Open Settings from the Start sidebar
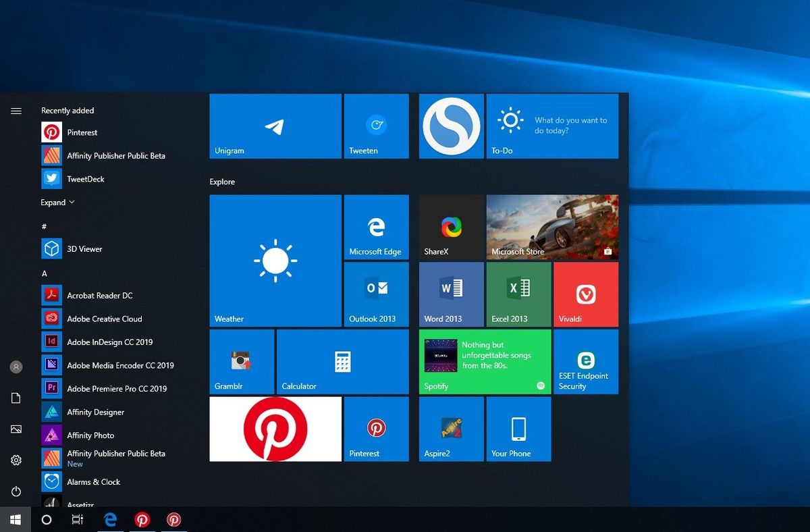 pyautogui.click(x=16, y=460)
